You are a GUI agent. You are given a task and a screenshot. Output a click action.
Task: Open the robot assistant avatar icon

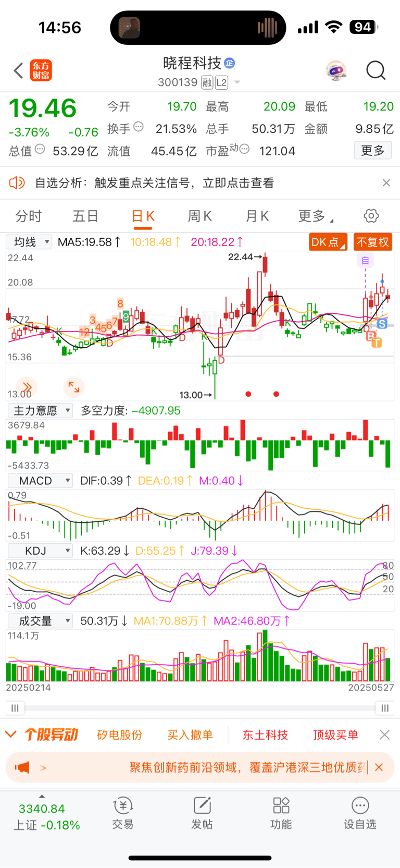[336, 70]
